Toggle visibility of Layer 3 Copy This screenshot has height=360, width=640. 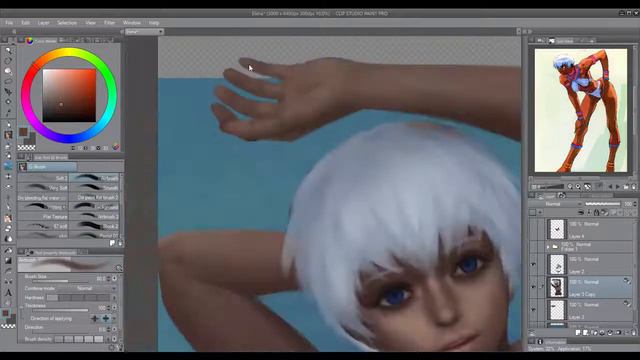tap(533, 287)
